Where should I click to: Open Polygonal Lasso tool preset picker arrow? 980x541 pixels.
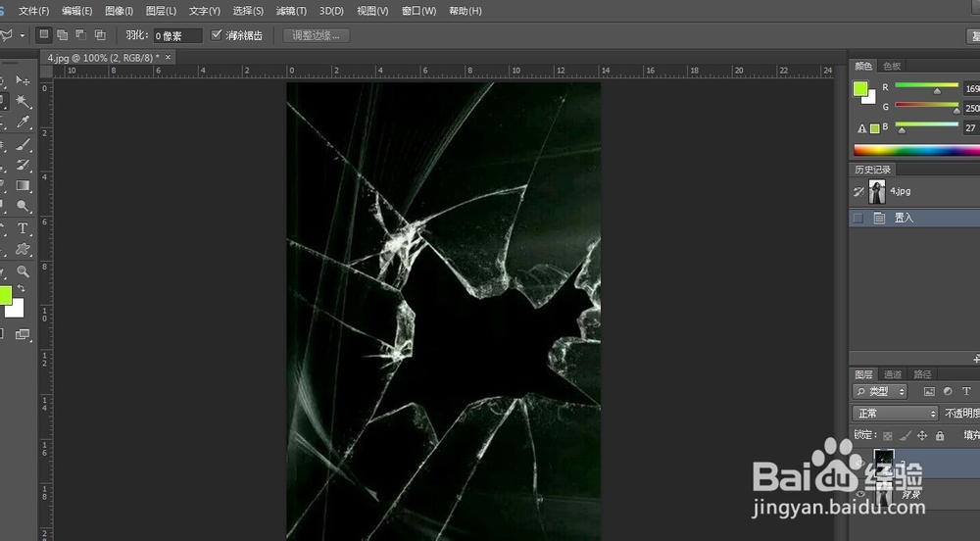[22, 35]
